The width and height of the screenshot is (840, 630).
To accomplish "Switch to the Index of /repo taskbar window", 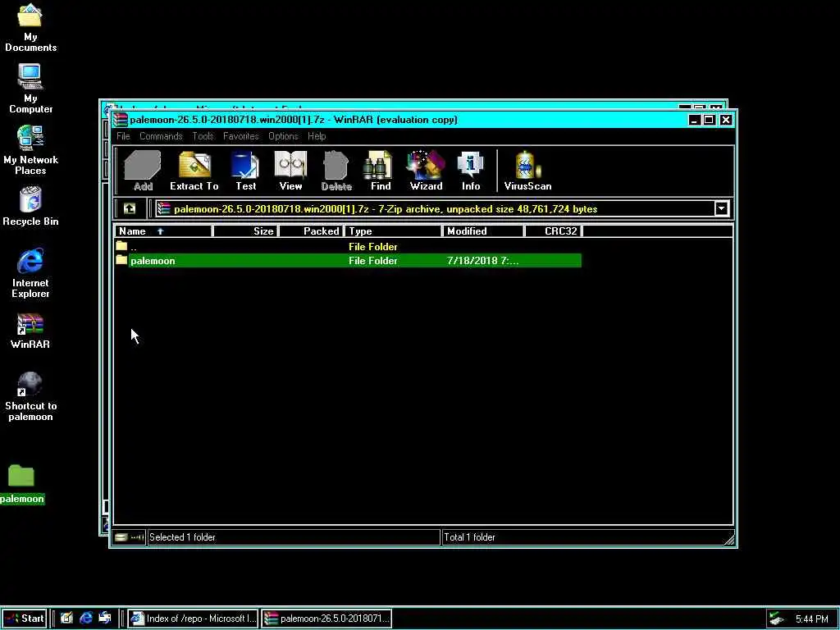I will (x=194, y=619).
